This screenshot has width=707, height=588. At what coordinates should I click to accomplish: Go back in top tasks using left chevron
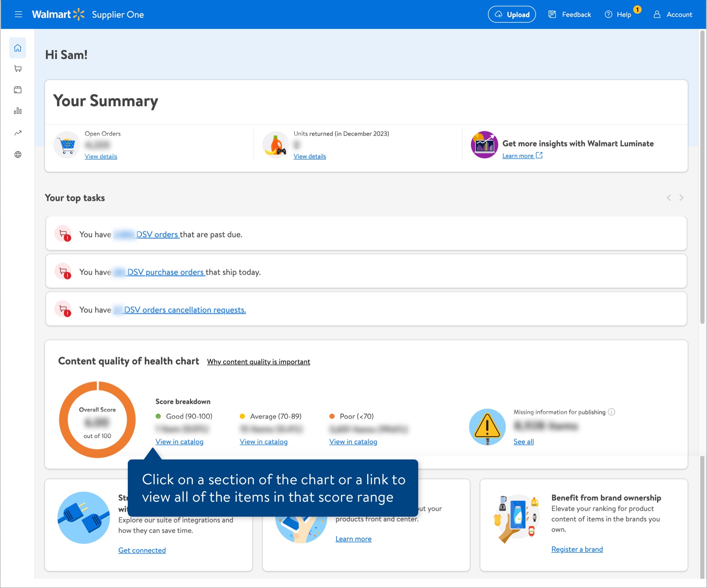pyautogui.click(x=668, y=197)
